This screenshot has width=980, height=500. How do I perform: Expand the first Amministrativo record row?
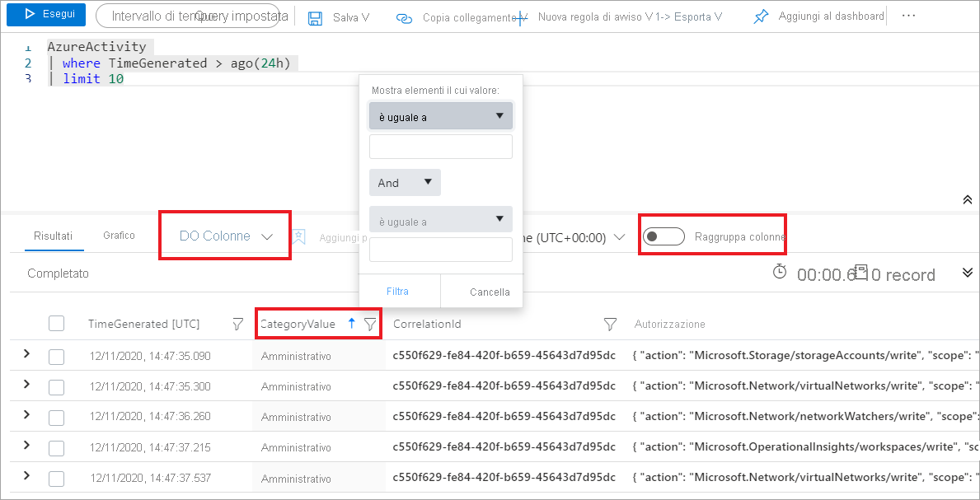26,354
